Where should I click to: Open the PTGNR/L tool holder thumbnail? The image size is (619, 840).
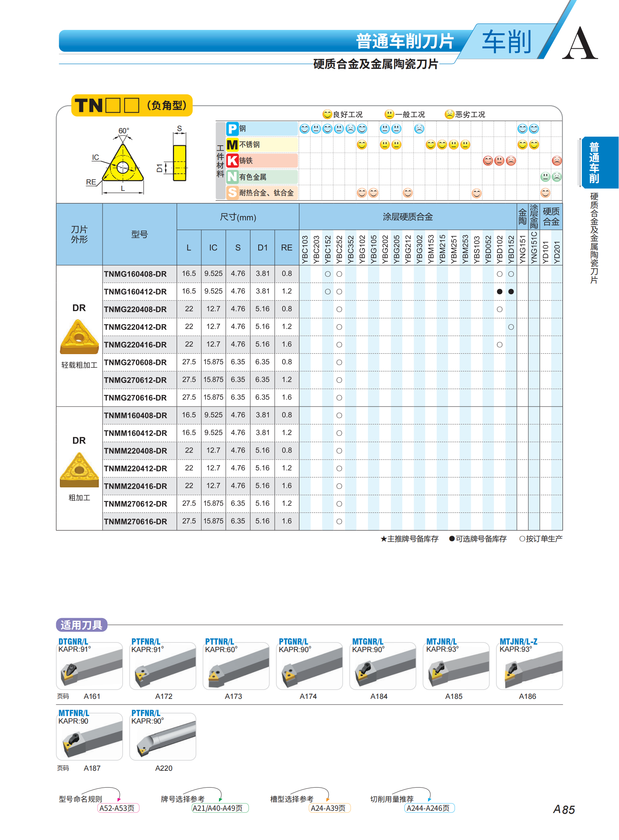309,666
